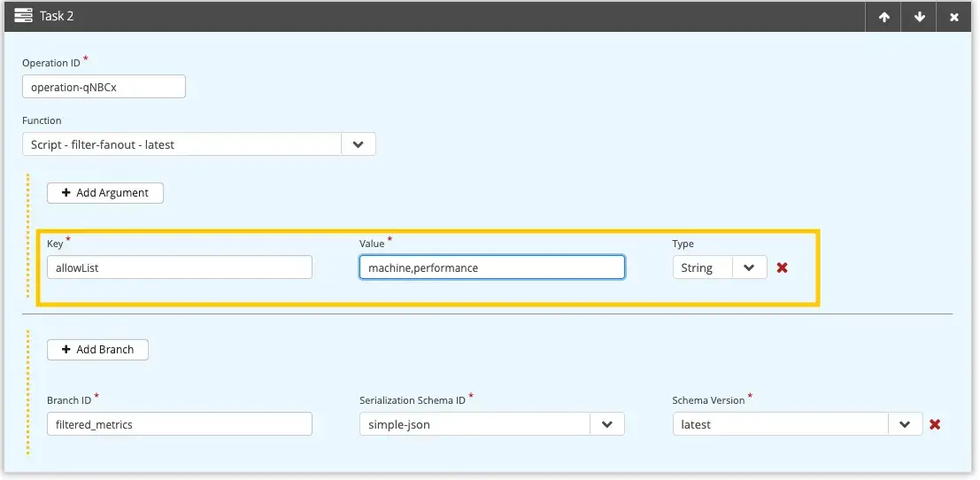Select the simple-json schema combo box
980x480 pixels.
[492, 424]
